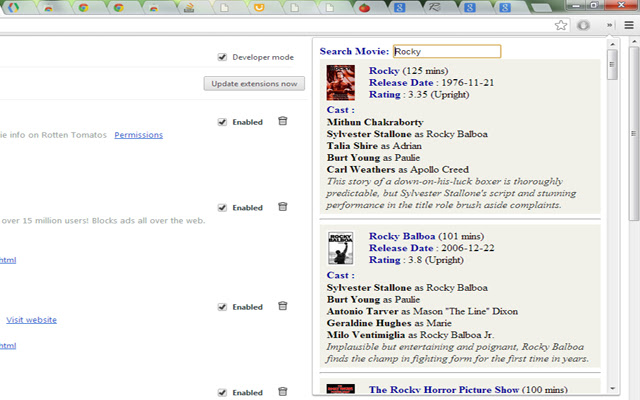This screenshot has height=400, width=640.
Task: Click the Search Movie label
Action: pos(354,51)
